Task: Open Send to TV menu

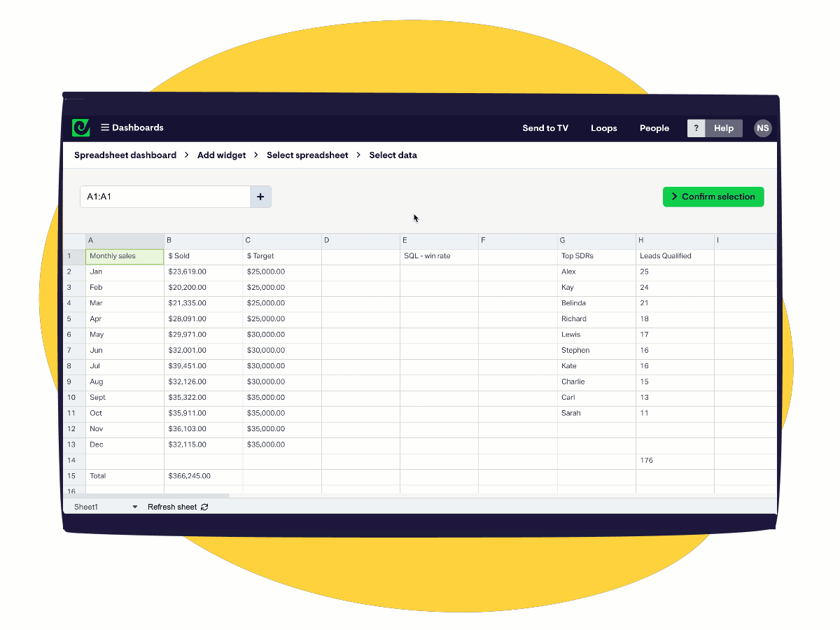Action: (545, 128)
